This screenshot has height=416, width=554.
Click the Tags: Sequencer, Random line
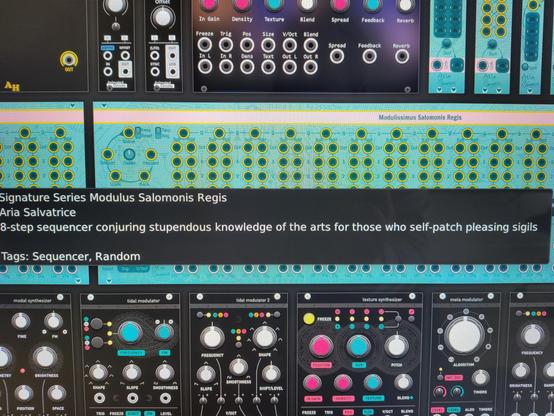(71, 256)
